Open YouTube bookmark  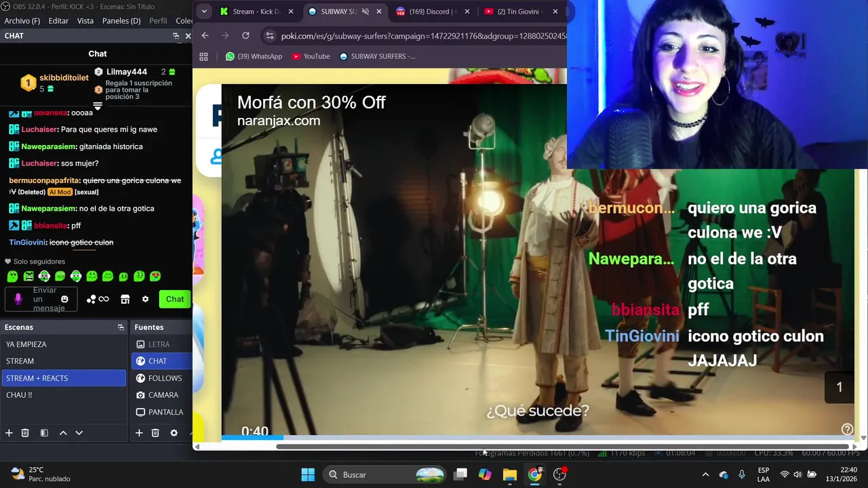pos(311,56)
